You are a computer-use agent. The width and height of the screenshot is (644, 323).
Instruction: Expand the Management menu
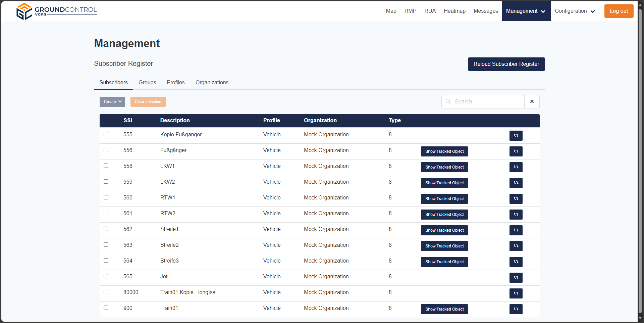point(526,11)
